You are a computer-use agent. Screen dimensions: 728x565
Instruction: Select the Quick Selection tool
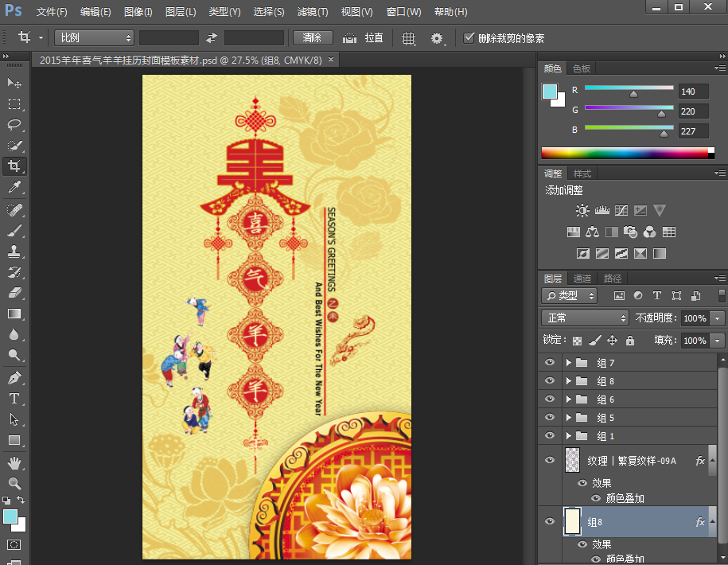[x=14, y=146]
